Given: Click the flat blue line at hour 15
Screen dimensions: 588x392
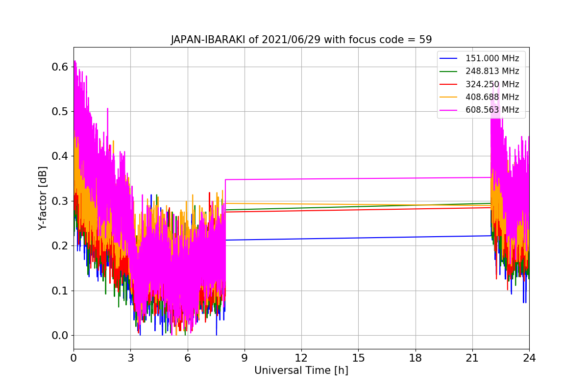Looking at the screenshot, I should click(x=358, y=238).
